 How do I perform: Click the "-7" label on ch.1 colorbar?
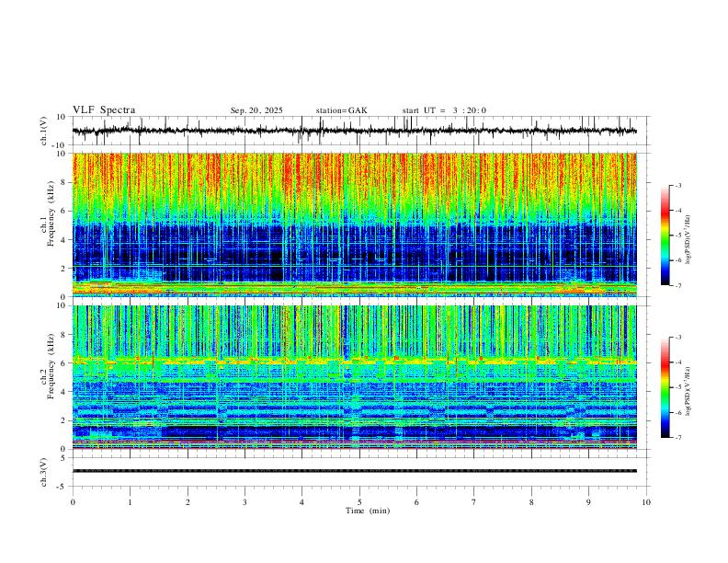[x=677, y=285]
